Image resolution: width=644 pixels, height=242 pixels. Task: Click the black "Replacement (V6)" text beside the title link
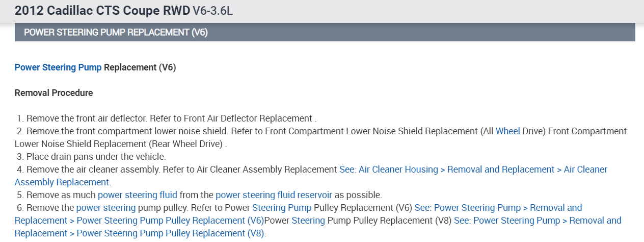pos(140,67)
